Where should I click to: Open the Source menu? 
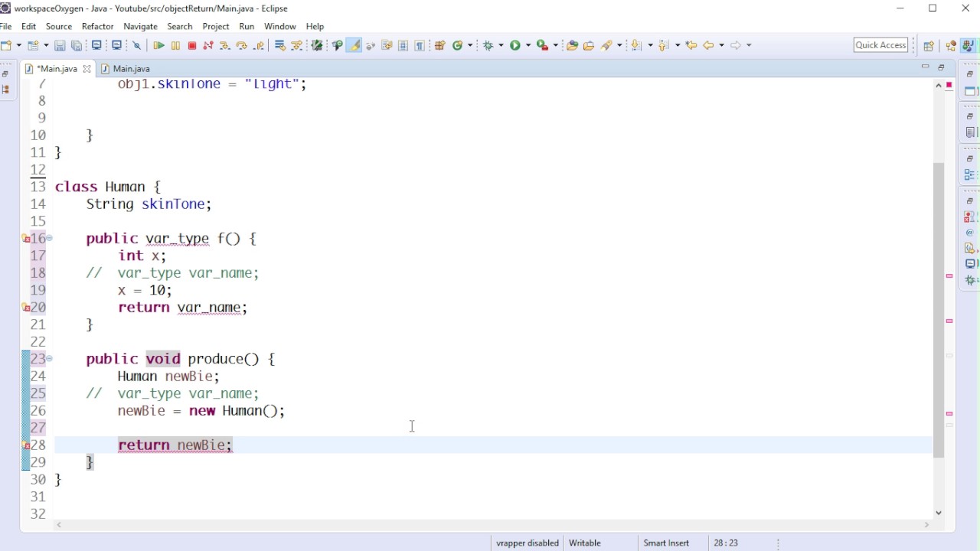tap(59, 26)
